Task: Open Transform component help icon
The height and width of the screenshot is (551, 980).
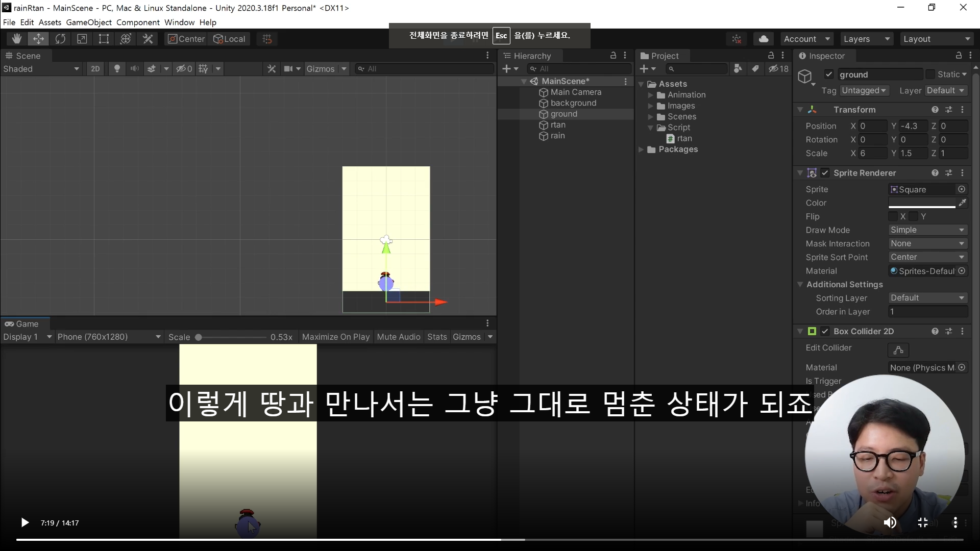Action: [x=935, y=110]
